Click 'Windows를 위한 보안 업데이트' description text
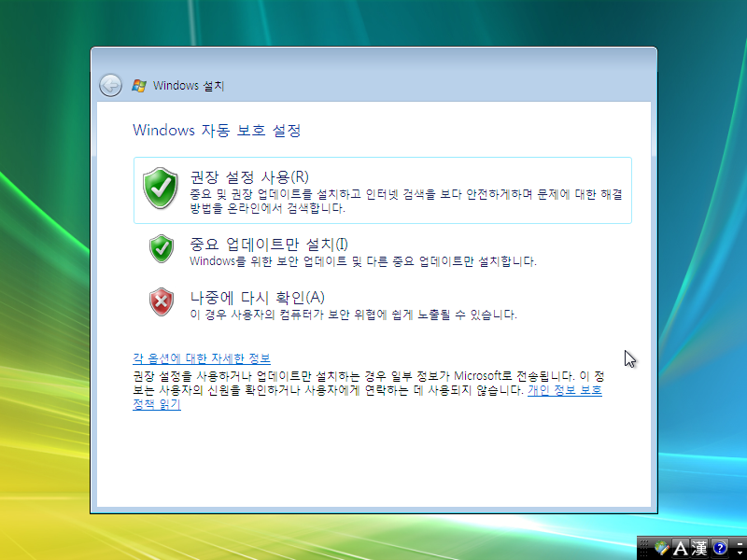Screen dimensions: 747x560 363,261
